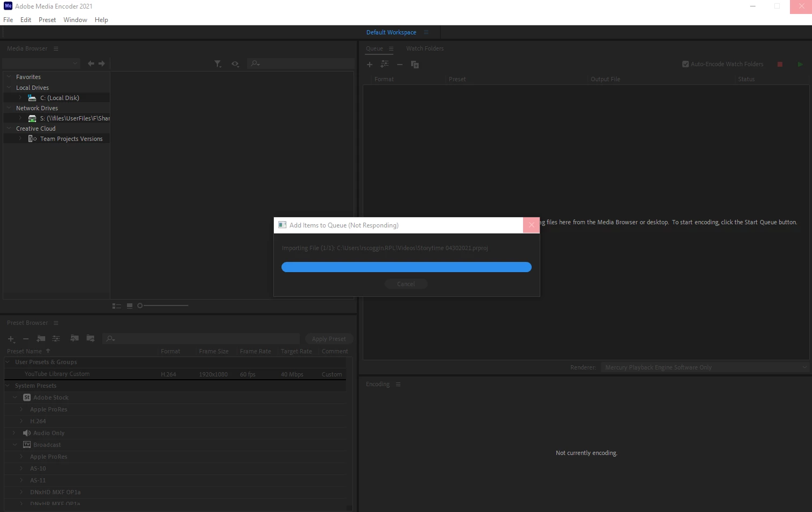Switch Media Browser to thumbnail view
This screenshot has height=512, width=812.
click(x=130, y=306)
